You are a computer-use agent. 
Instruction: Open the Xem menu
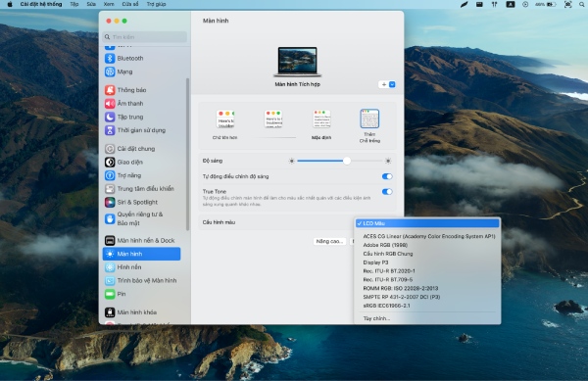109,5
